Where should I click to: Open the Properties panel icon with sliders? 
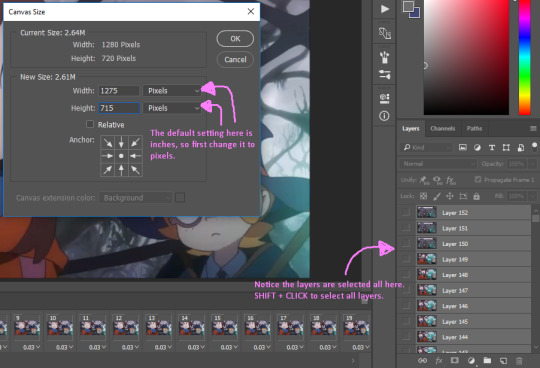(384, 74)
